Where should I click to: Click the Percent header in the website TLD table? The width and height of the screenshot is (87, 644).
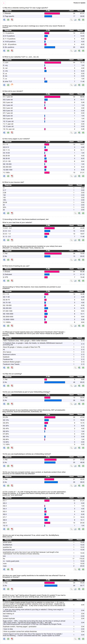point(80,60)
